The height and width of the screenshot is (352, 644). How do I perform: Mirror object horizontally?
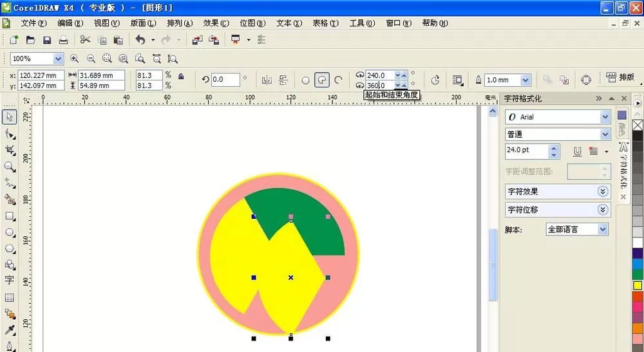[267, 80]
